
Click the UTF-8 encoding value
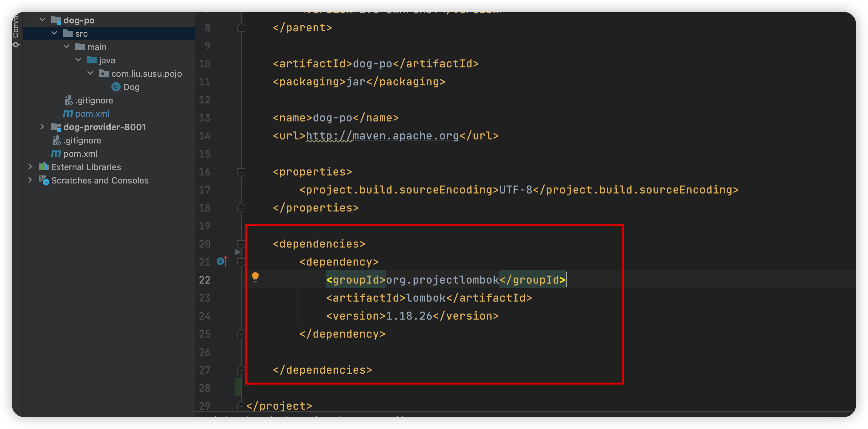[x=516, y=190]
